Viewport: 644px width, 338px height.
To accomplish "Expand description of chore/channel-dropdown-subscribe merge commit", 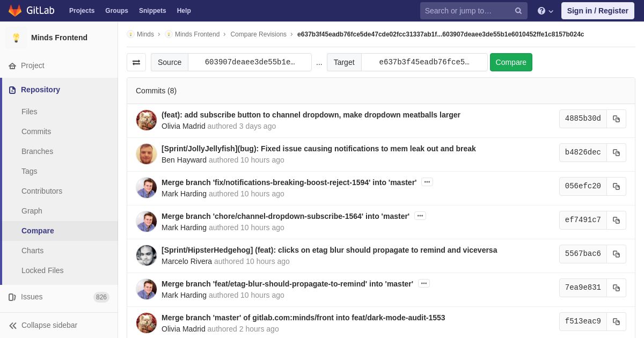I will click(420, 216).
